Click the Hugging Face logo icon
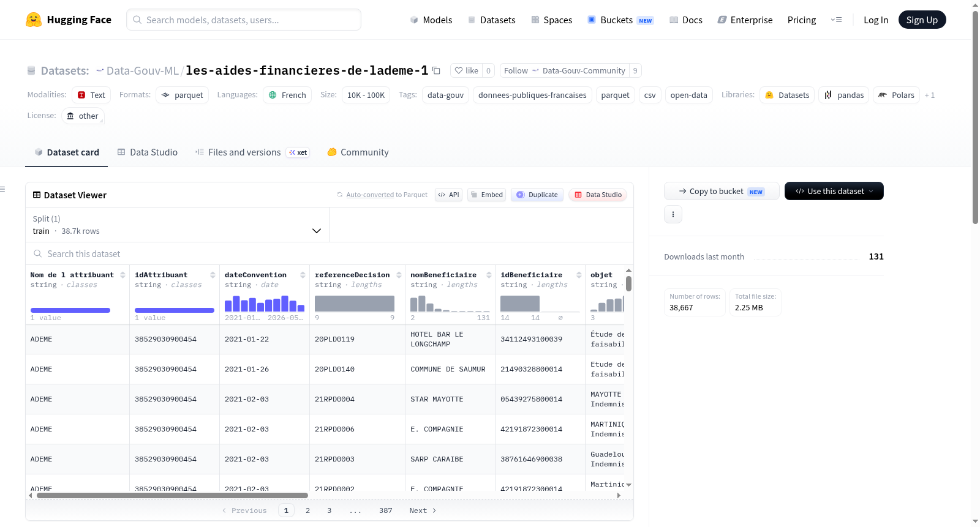 (34, 20)
